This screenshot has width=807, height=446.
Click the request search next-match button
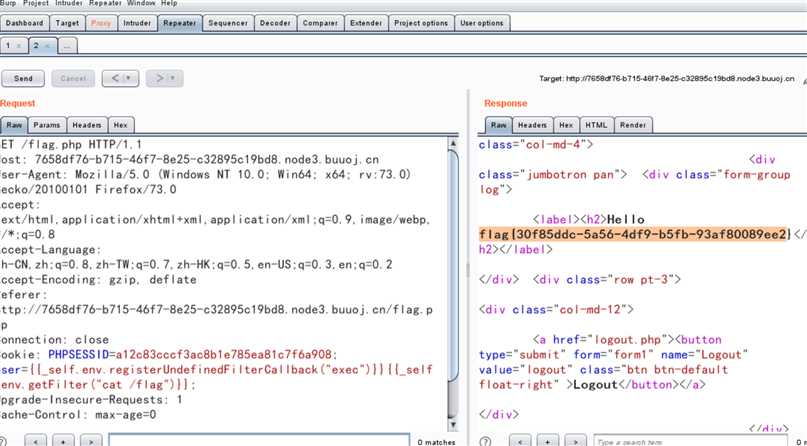pos(91,442)
